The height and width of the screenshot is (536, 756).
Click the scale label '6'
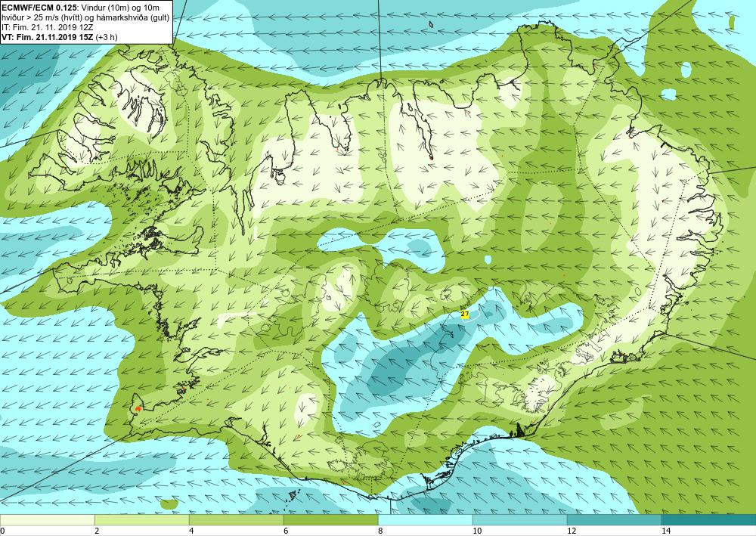[x=286, y=531]
